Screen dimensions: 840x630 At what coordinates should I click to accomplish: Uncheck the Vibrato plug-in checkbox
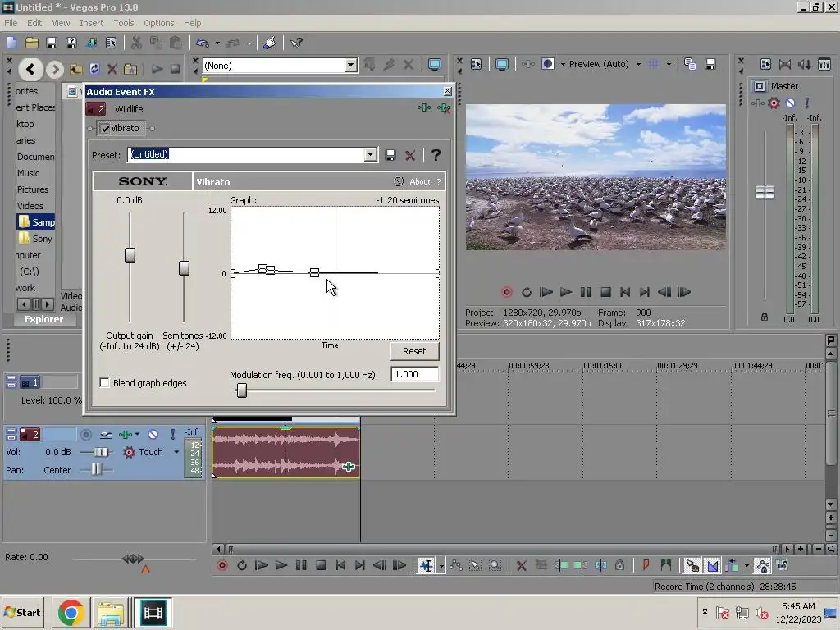tap(106, 129)
